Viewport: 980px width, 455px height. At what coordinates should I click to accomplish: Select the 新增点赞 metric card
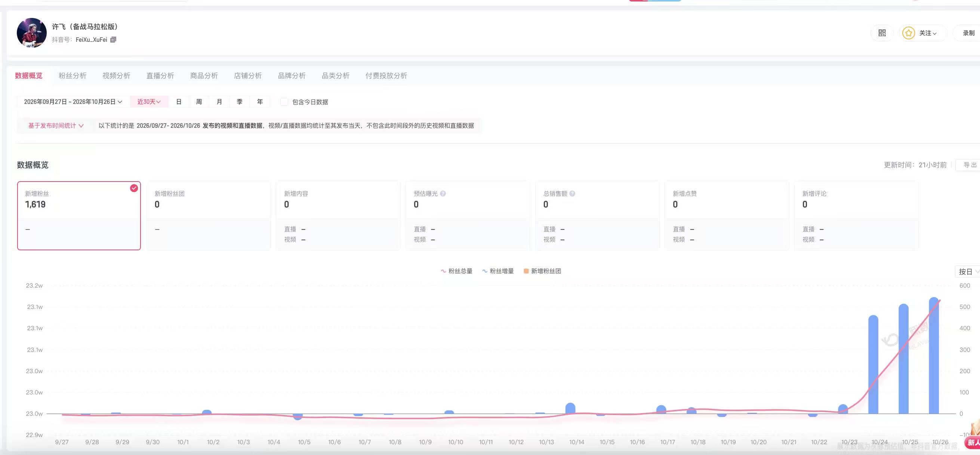pyautogui.click(x=727, y=216)
